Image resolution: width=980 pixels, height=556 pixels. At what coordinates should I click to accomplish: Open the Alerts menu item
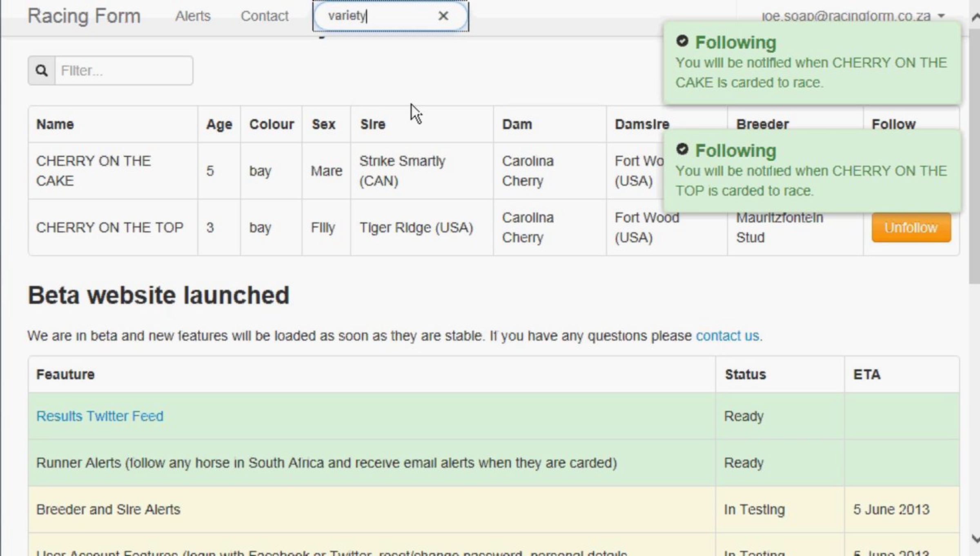click(x=193, y=16)
